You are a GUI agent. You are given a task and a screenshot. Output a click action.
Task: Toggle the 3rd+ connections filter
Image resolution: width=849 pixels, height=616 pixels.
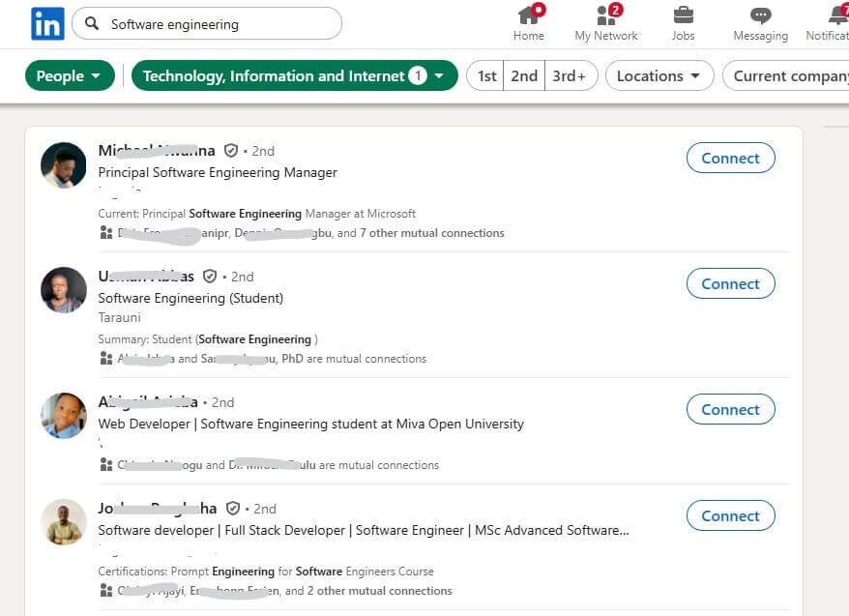(x=571, y=75)
